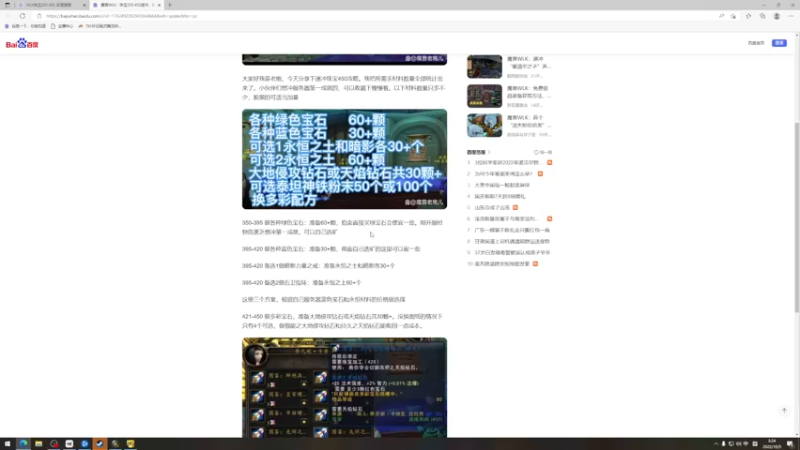Viewport: 800px width, 450px height.
Task: Close the first browser tab
Action: tap(84, 5)
